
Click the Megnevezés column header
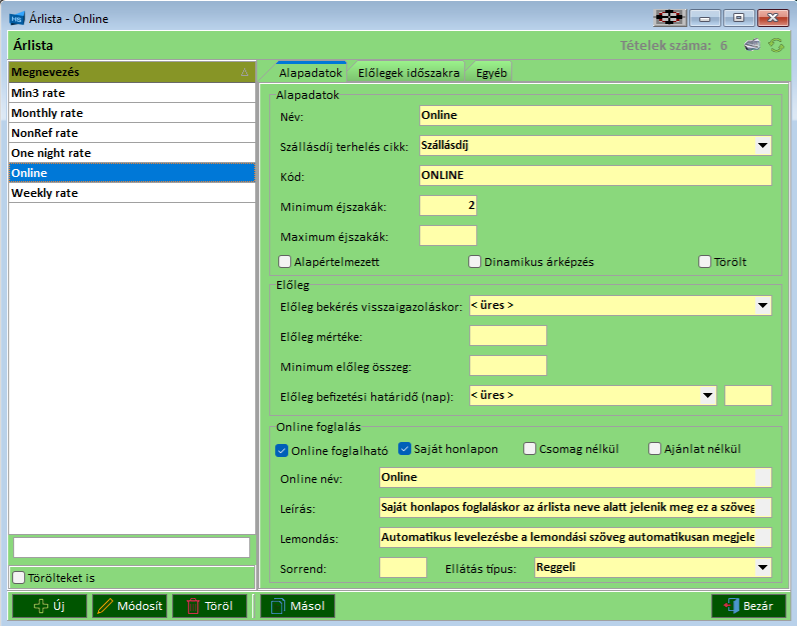[x=132, y=72]
